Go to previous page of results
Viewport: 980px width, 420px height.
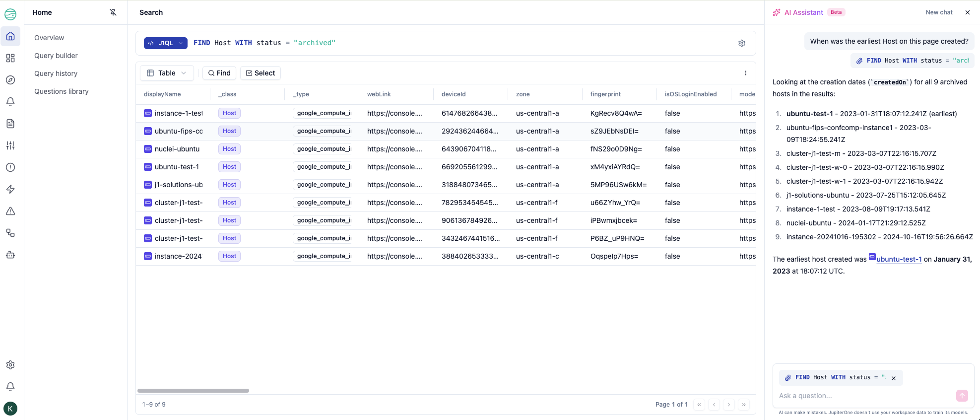tap(714, 405)
